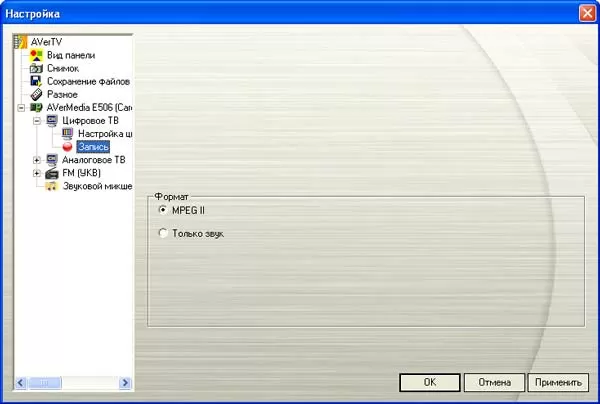
Task: Select the Разное settings icon
Action: 36,94
